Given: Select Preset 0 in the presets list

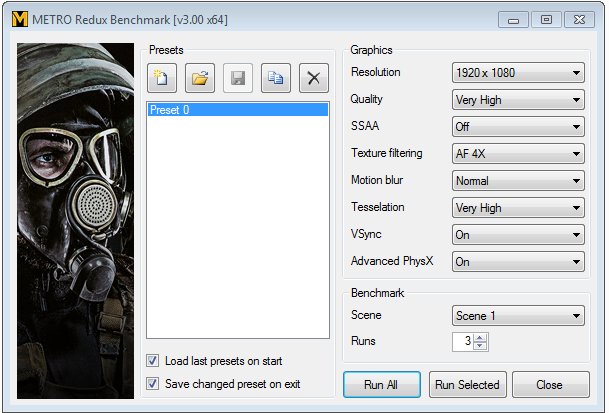Looking at the screenshot, I should (x=238, y=110).
